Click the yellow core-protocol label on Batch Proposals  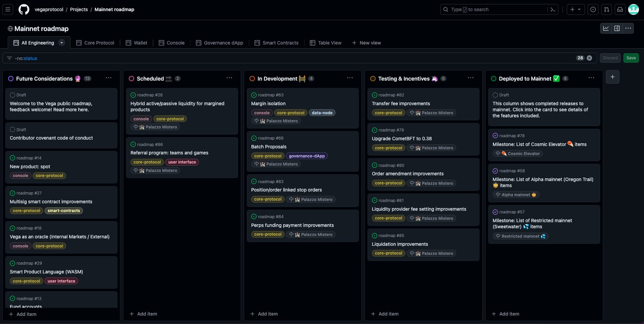pyautogui.click(x=268, y=156)
